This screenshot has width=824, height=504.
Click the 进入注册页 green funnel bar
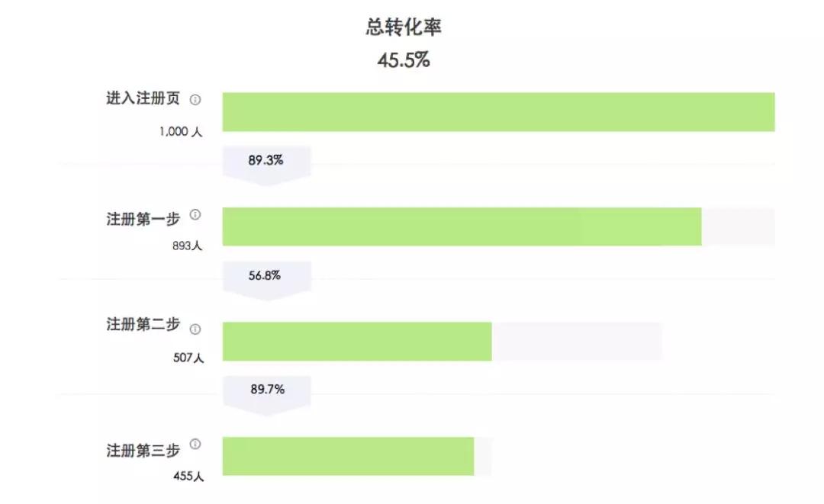tap(498, 112)
